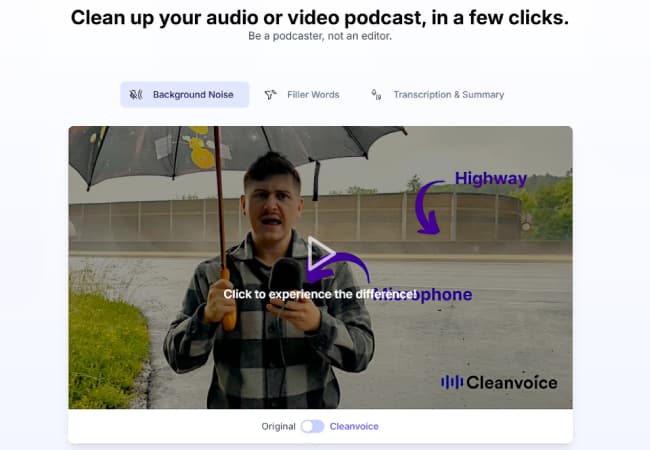Select the Original audio label
Screen dimensions: 650x450
[278, 426]
